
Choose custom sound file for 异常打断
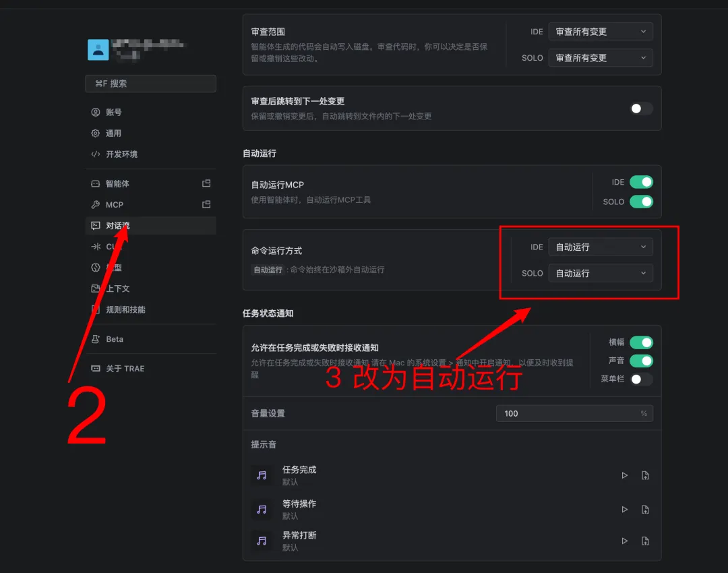(645, 541)
